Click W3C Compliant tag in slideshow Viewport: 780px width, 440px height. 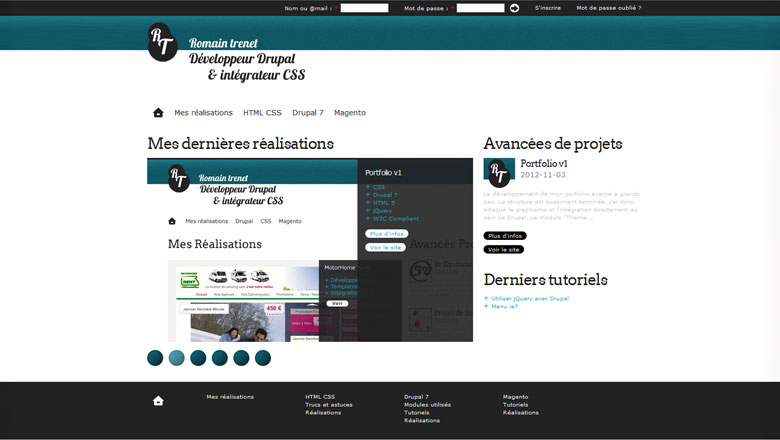pos(396,219)
